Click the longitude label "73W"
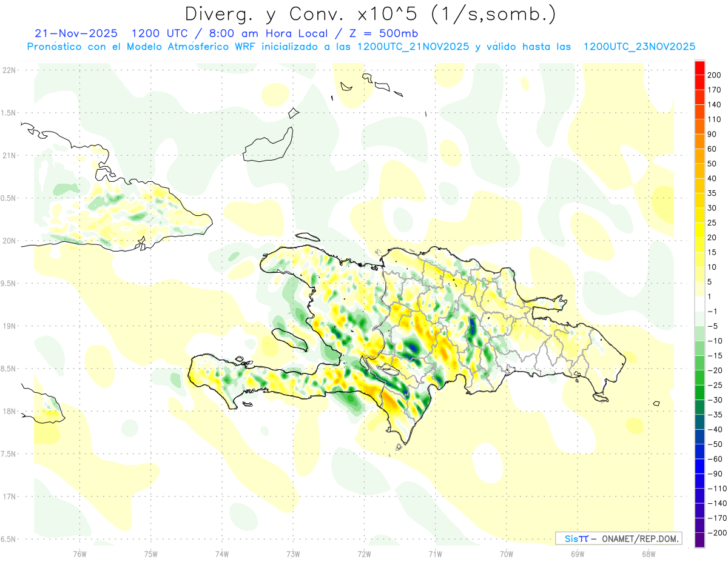The image size is (728, 562). coord(293,554)
